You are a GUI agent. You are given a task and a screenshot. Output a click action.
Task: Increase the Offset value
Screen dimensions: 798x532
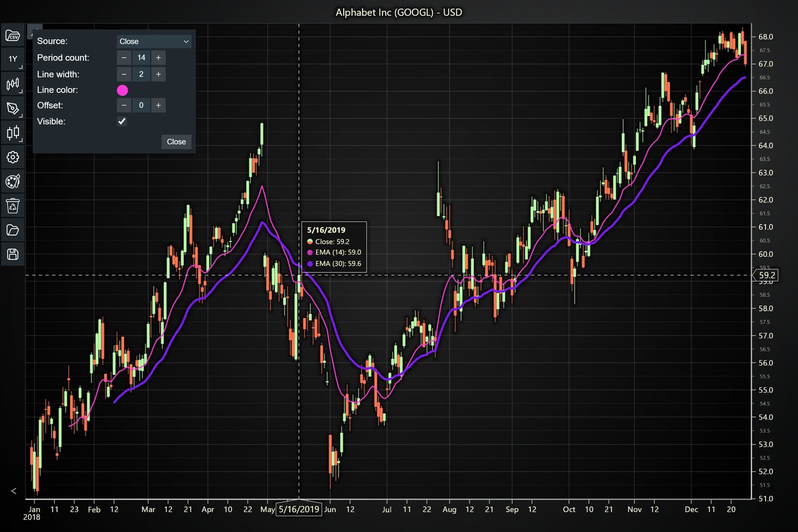tap(158, 105)
